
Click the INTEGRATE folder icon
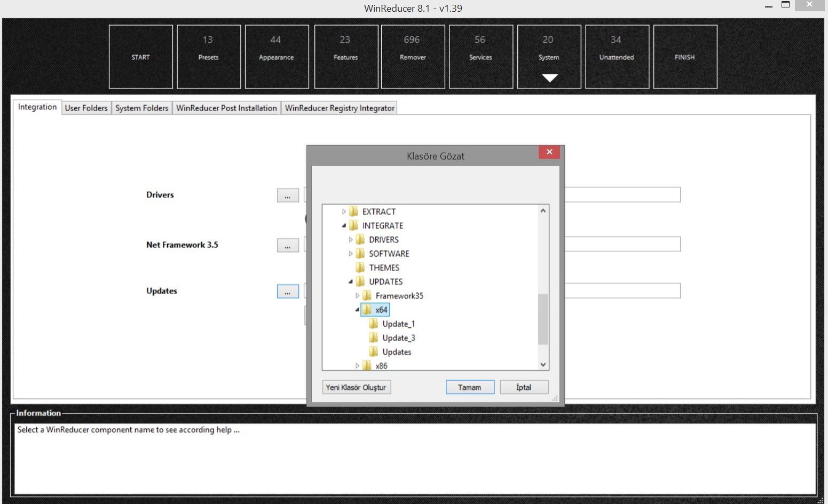pos(353,225)
